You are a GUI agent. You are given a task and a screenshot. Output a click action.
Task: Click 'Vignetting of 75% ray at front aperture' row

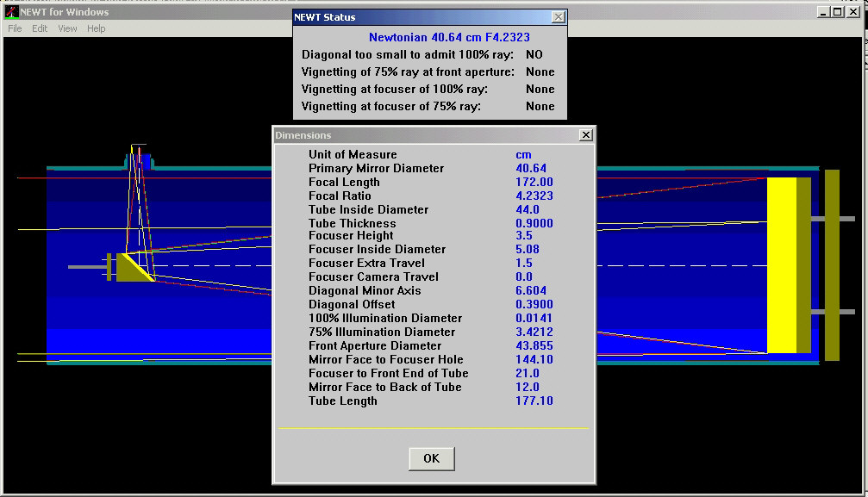pos(428,72)
